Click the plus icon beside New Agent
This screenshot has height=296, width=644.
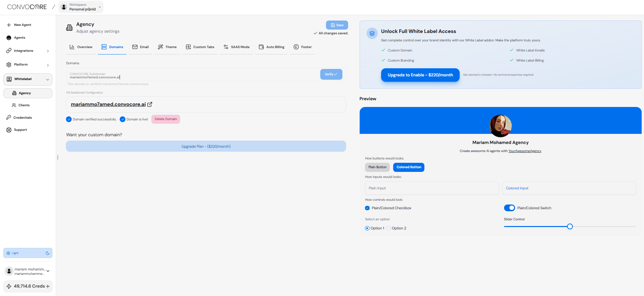(9, 25)
